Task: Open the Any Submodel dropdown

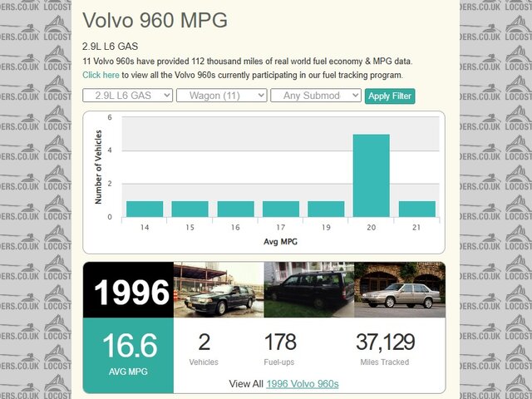Action: [x=316, y=96]
